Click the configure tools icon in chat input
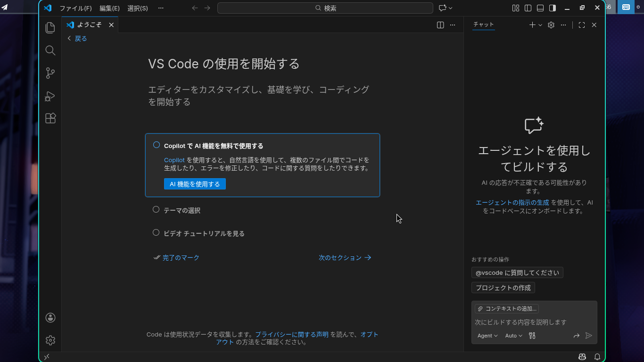The width and height of the screenshot is (644, 362). click(x=532, y=336)
